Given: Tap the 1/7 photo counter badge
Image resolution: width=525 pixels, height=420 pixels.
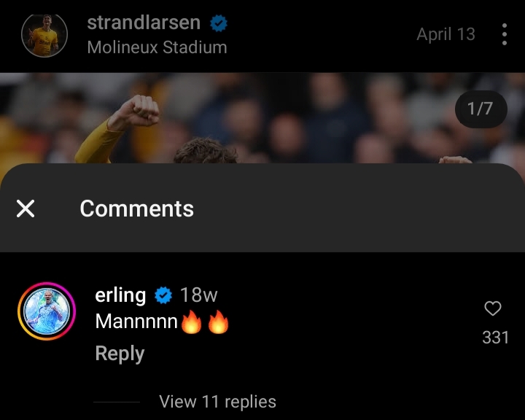Looking at the screenshot, I should (481, 109).
